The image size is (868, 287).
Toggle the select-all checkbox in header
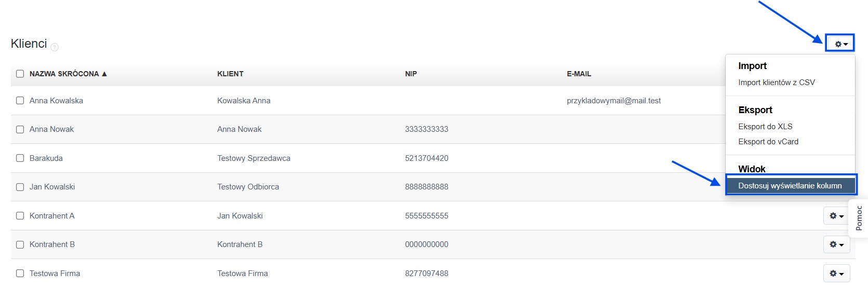(20, 74)
